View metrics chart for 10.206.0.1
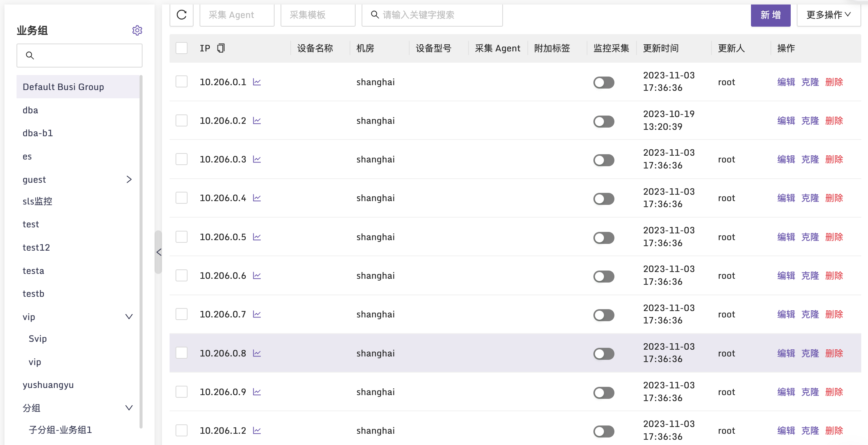This screenshot has width=868, height=445. click(257, 81)
